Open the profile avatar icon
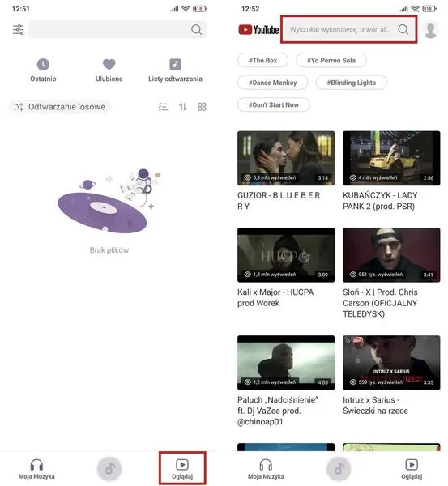Image resolution: width=448 pixels, height=486 pixels. click(x=431, y=30)
